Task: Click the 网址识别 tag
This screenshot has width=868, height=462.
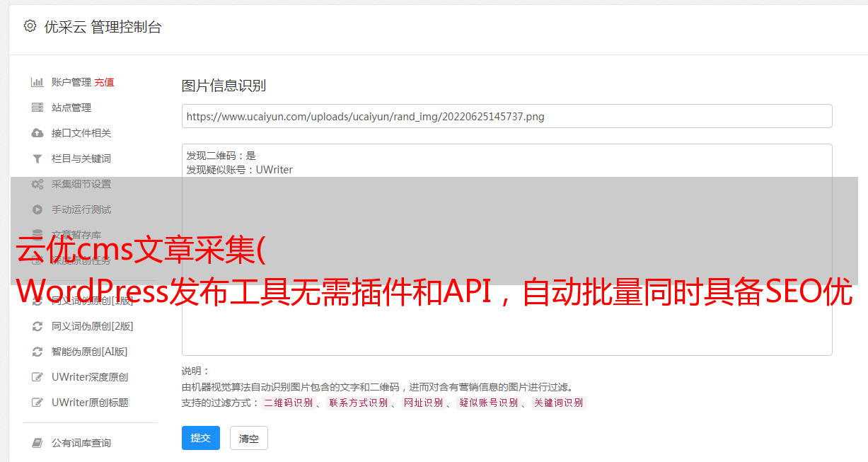Action: coord(423,403)
